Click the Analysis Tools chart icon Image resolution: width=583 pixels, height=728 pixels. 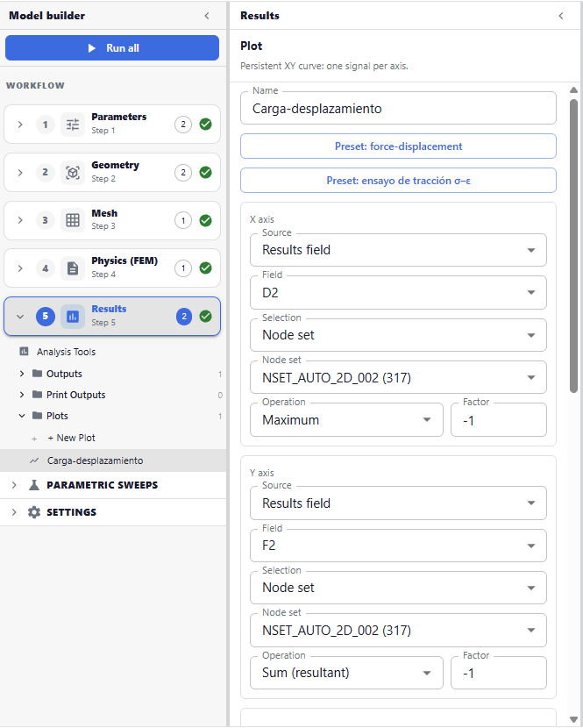click(24, 352)
